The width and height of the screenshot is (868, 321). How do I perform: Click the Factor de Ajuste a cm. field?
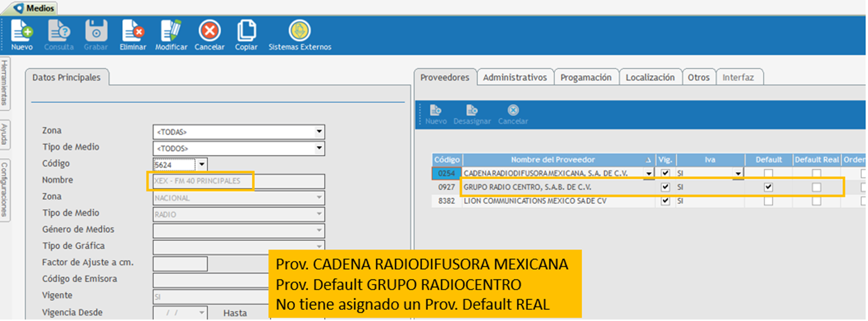[x=180, y=263]
